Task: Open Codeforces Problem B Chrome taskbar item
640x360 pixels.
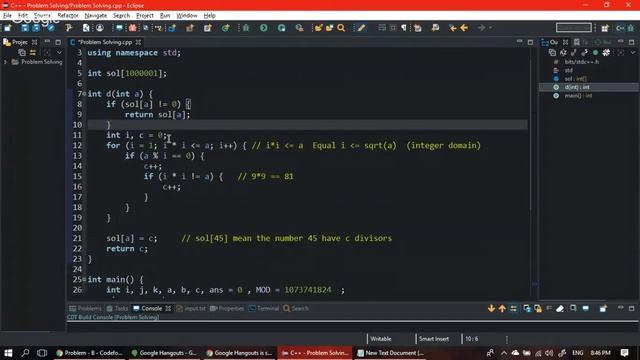Action: pos(89,353)
